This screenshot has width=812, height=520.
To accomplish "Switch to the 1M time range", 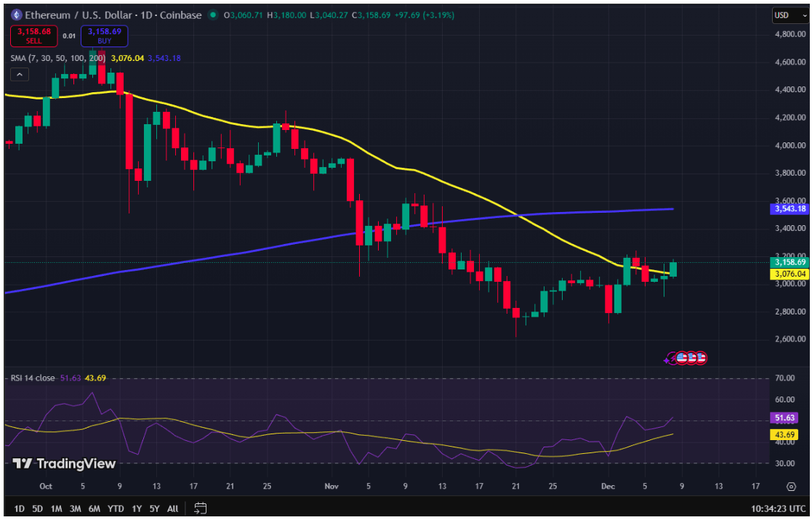I will 57,508.
